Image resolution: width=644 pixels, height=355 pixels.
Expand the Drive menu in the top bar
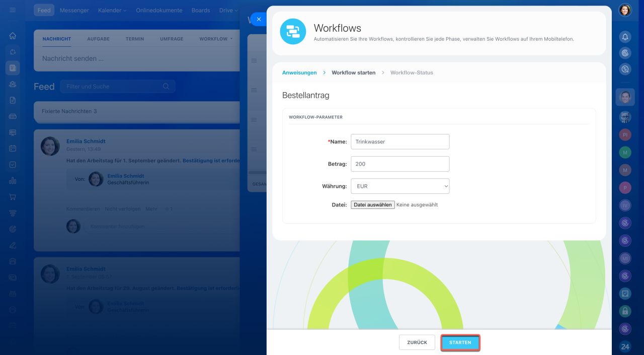click(228, 10)
